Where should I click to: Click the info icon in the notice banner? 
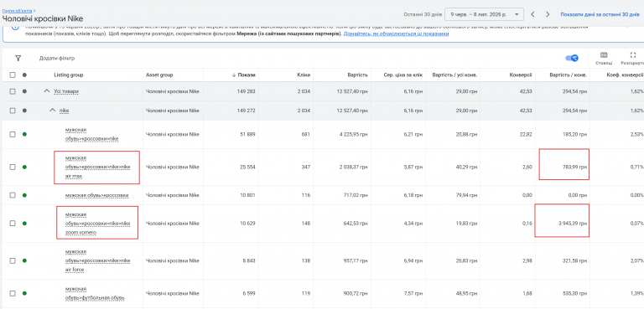click(15, 28)
